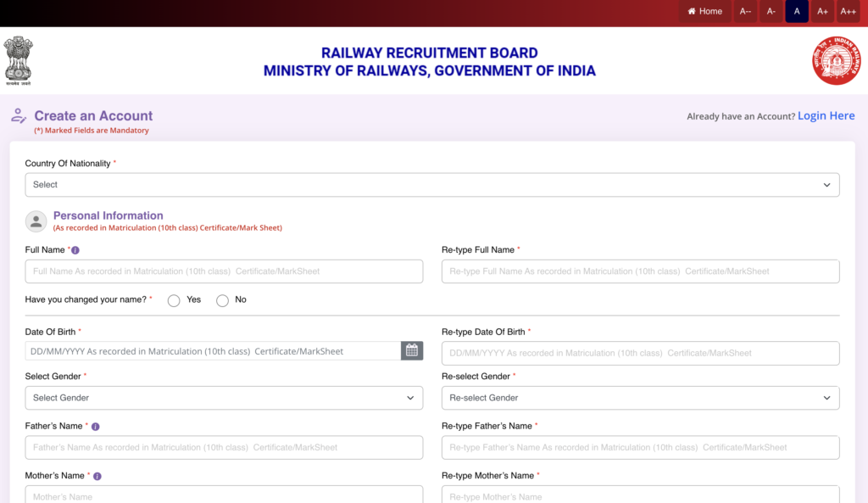The image size is (868, 503).
Task: Show info tooltip beside Full Name
Action: point(75,250)
